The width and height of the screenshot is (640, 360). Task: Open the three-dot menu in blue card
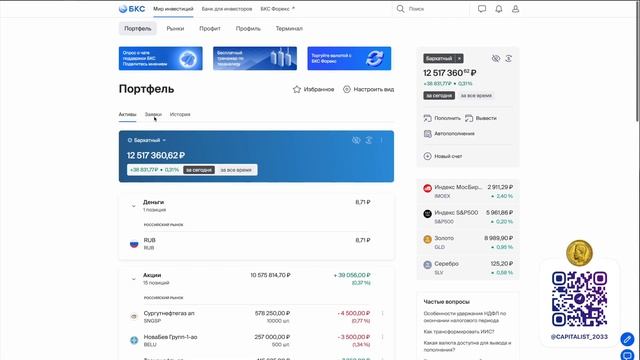(382, 140)
